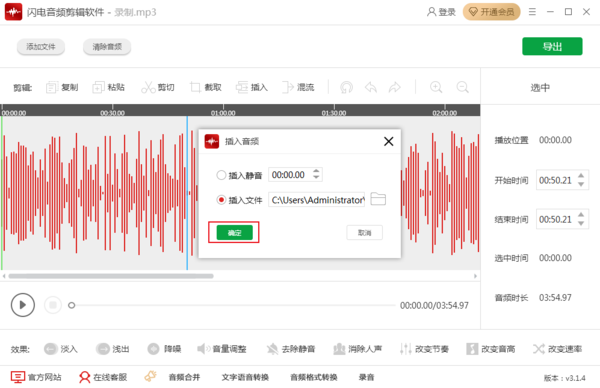Click the zoom in magnifier icon
The width and height of the screenshot is (600, 388).
(436, 87)
